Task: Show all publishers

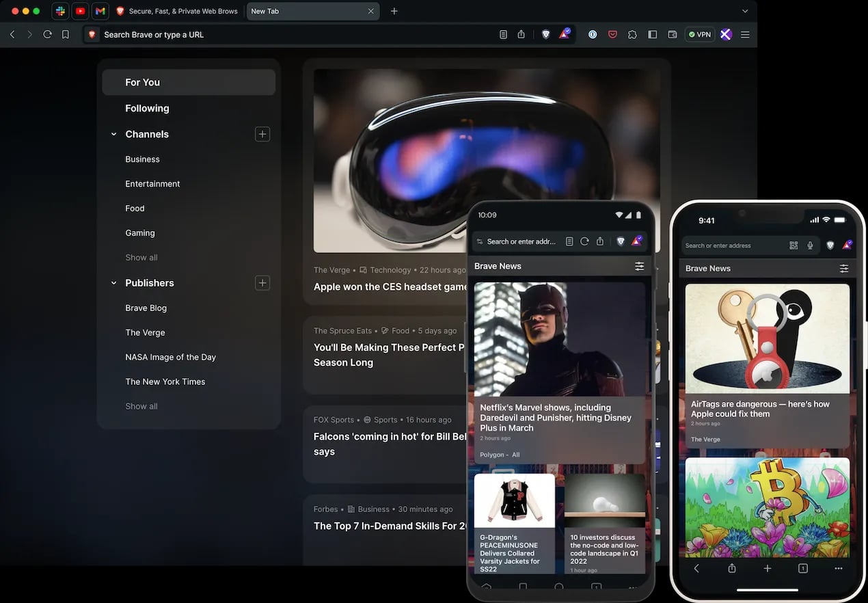Action: click(x=141, y=406)
